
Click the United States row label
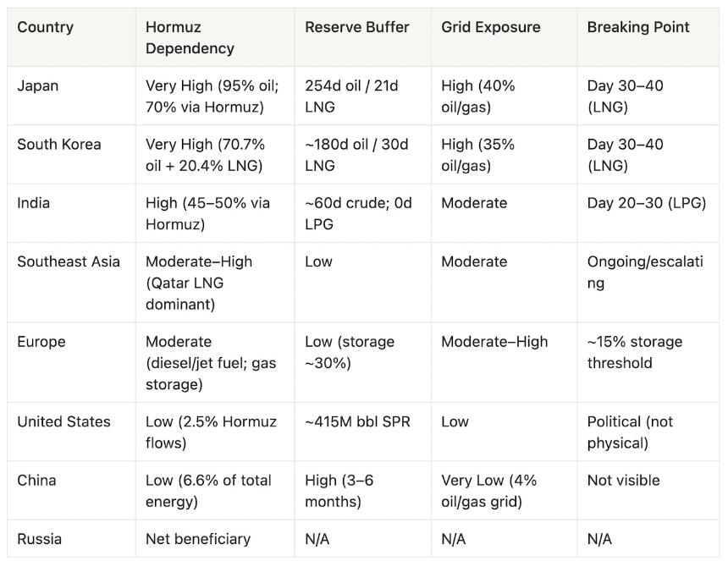point(63,421)
